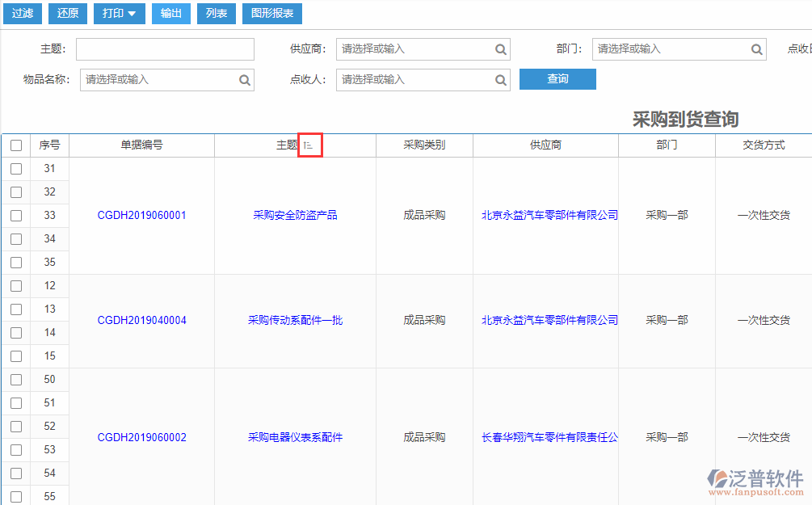Screen dimensions: 812x505
Task: Open the 打印 print dropdown arrow
Action: tap(132, 13)
